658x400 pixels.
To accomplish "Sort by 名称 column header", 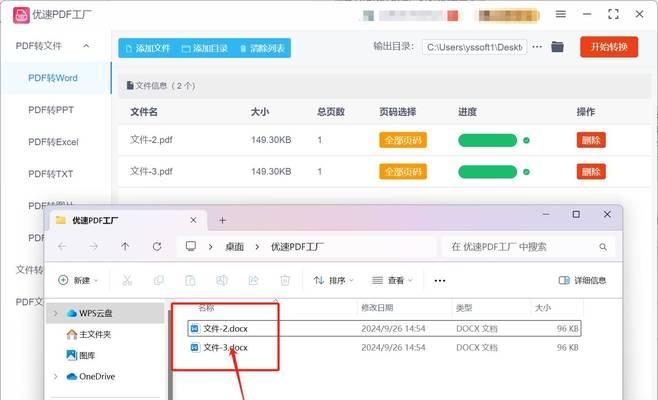I will 206,308.
